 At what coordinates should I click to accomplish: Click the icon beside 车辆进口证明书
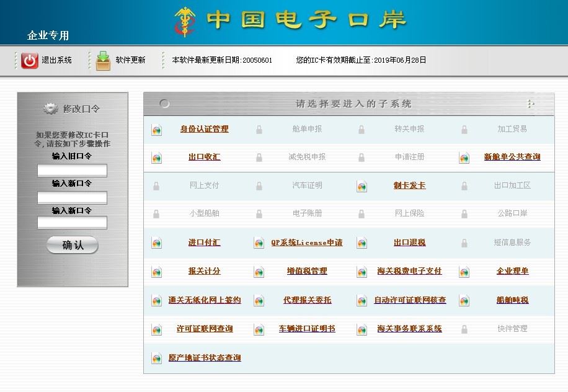tap(259, 330)
